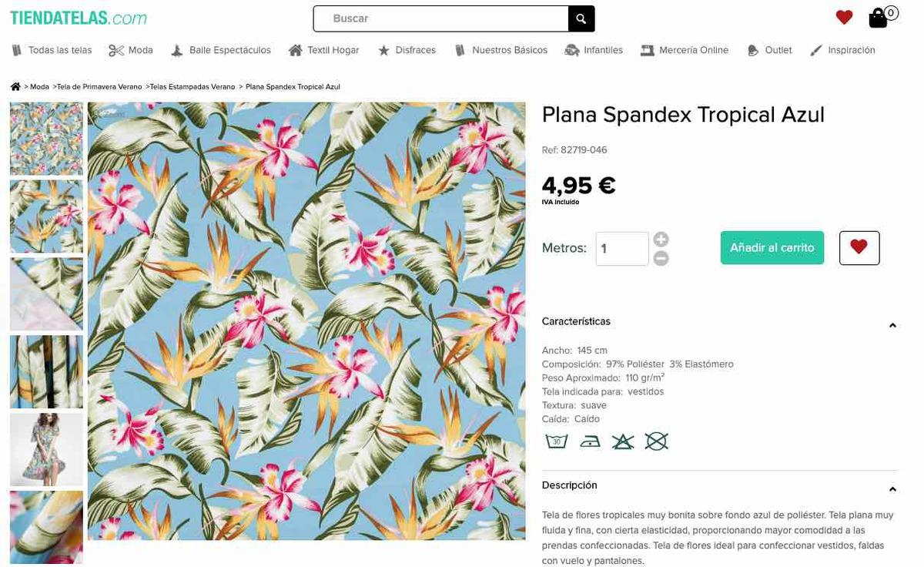Image resolution: width=924 pixels, height=567 pixels.
Task: Select the dress model thumbnail image
Action: (46, 450)
